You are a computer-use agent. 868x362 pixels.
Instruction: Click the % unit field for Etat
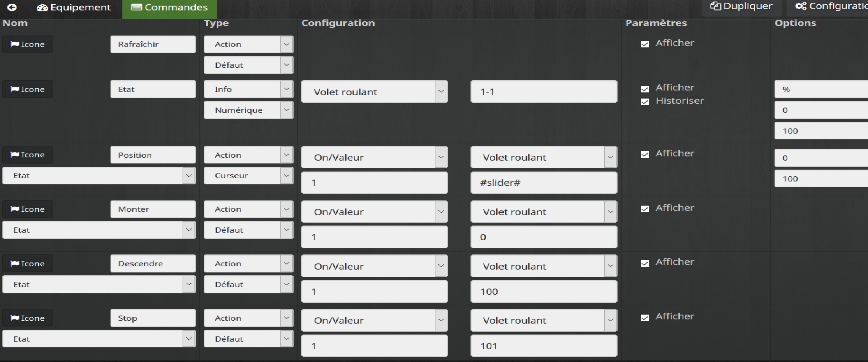(x=821, y=89)
